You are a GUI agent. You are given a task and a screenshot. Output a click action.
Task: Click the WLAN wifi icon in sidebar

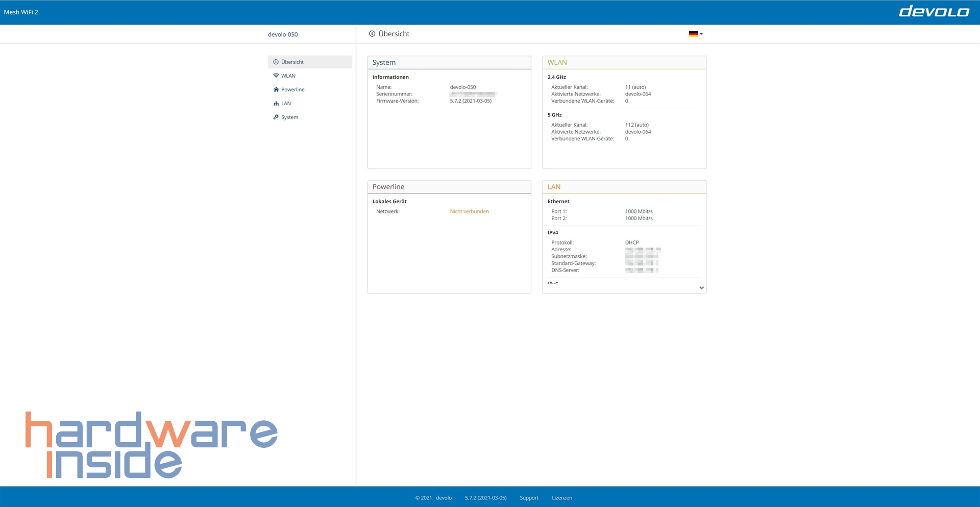tap(276, 76)
